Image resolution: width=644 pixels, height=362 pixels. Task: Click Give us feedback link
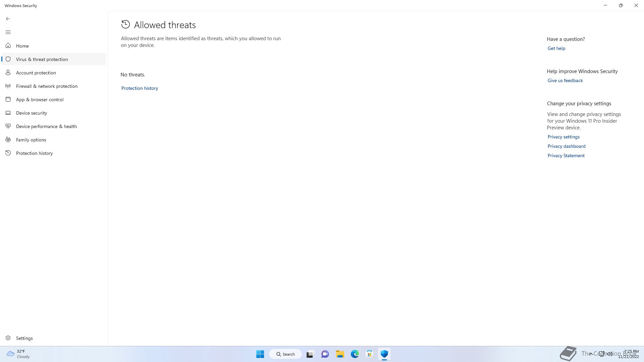(565, 80)
